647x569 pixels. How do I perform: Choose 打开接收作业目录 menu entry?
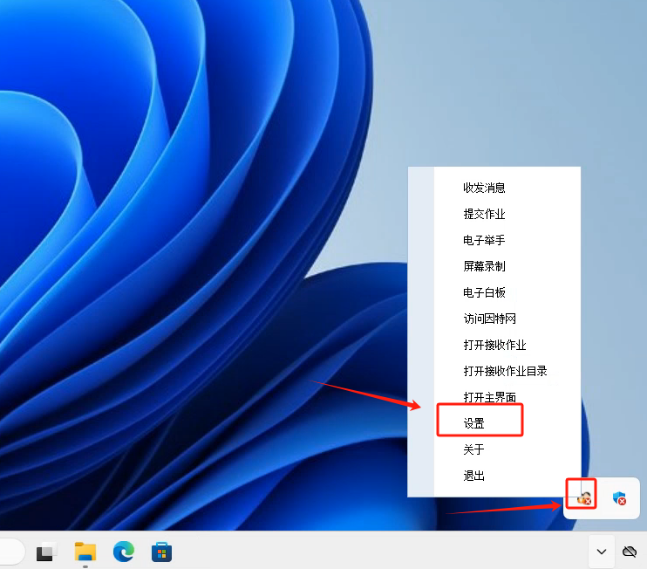click(x=505, y=371)
